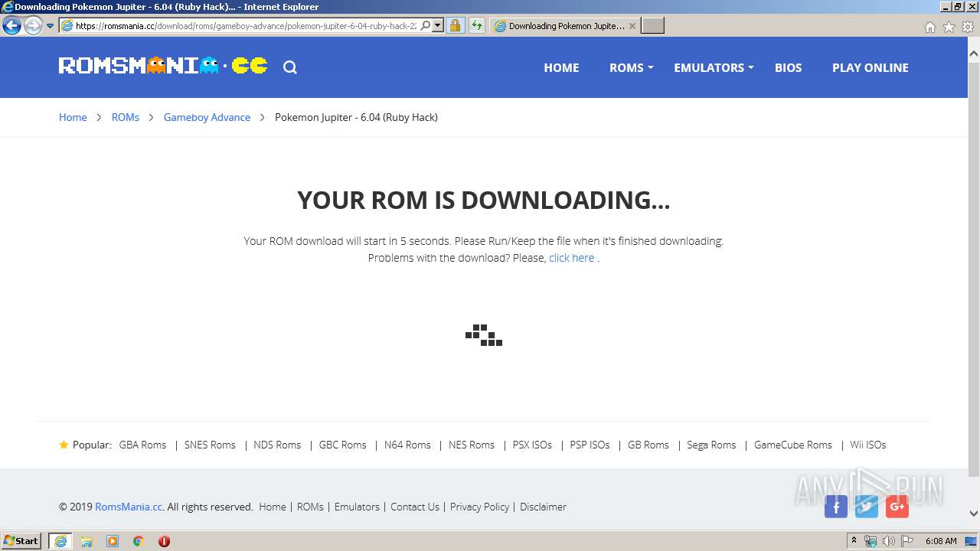Open the Twitter social icon

(867, 507)
